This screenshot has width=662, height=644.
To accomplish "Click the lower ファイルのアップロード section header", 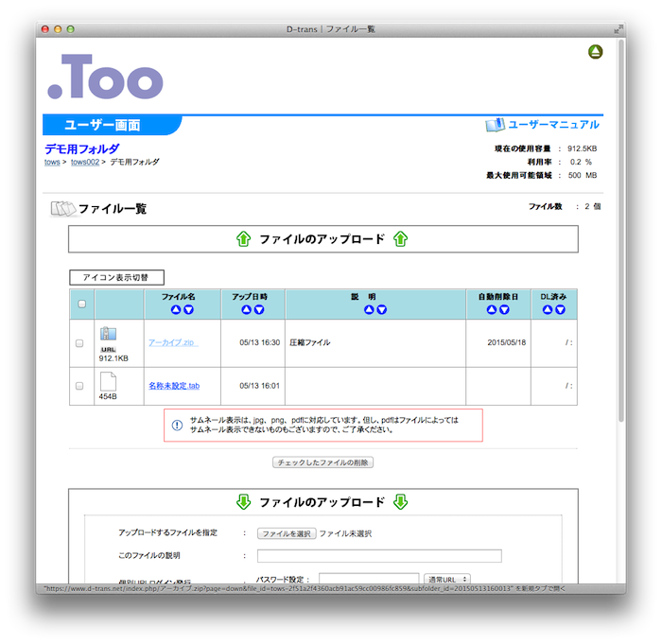I will tap(322, 502).
